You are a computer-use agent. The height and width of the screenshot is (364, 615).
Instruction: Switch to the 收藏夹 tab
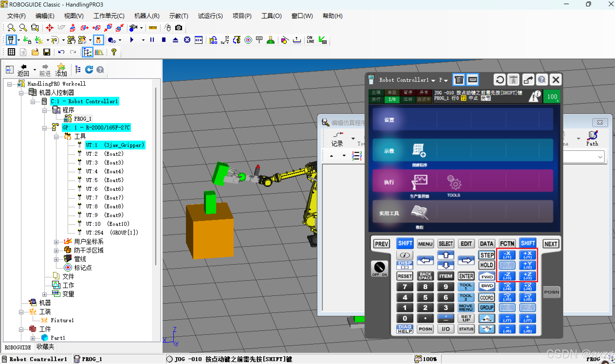coord(45,347)
